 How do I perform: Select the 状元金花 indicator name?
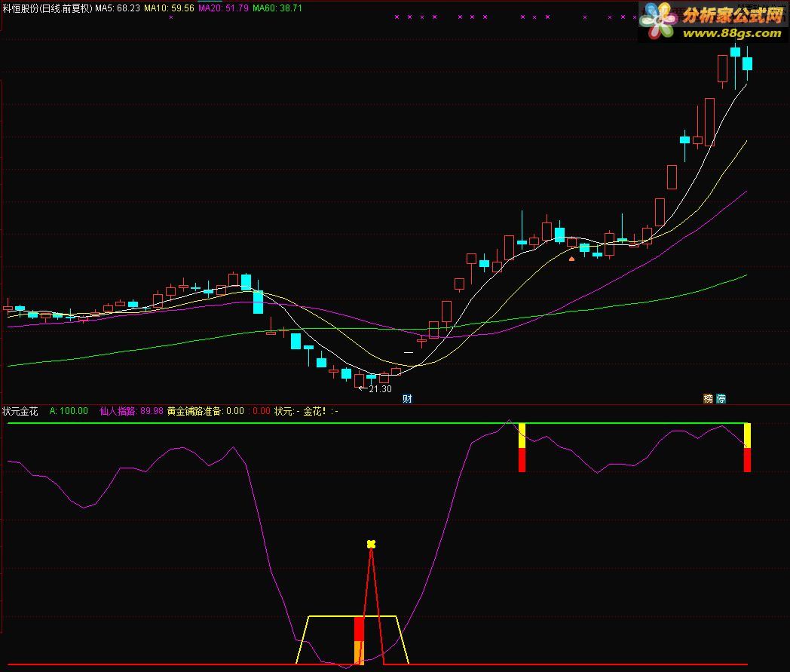[20, 411]
